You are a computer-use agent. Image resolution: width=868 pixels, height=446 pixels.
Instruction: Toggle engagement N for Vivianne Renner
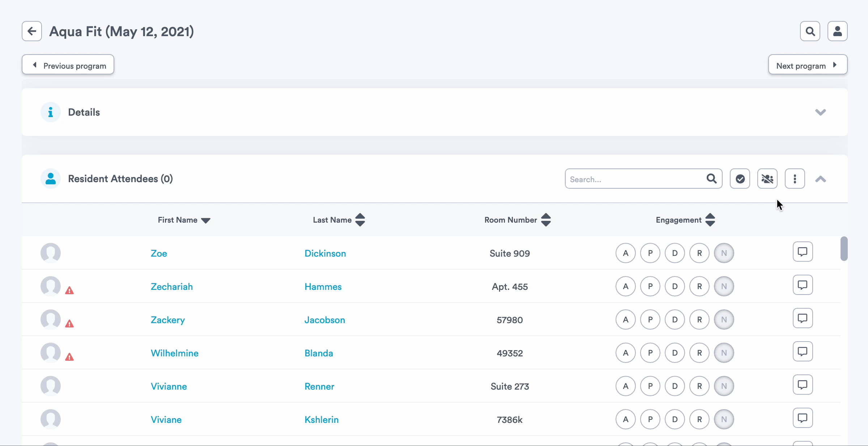point(724,386)
